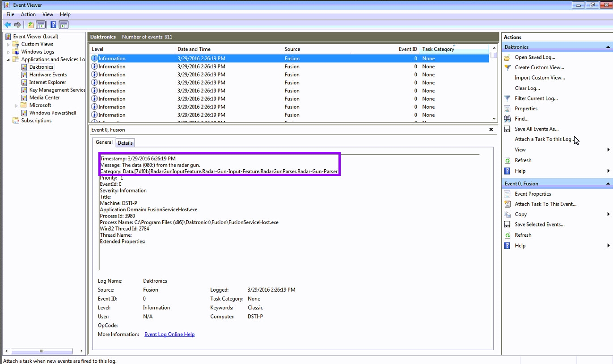Open the Action menu
Screen dimensions: 613x364
(28, 14)
